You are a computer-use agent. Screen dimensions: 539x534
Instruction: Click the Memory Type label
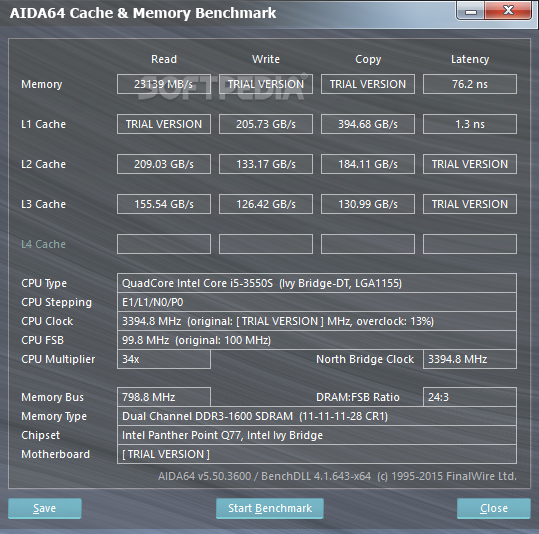tap(54, 416)
